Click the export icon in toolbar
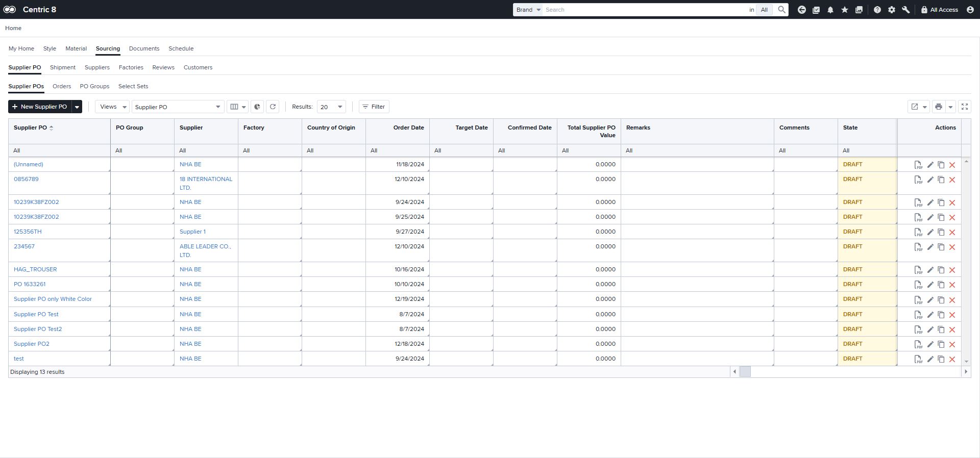The height and width of the screenshot is (458, 980). click(915, 107)
